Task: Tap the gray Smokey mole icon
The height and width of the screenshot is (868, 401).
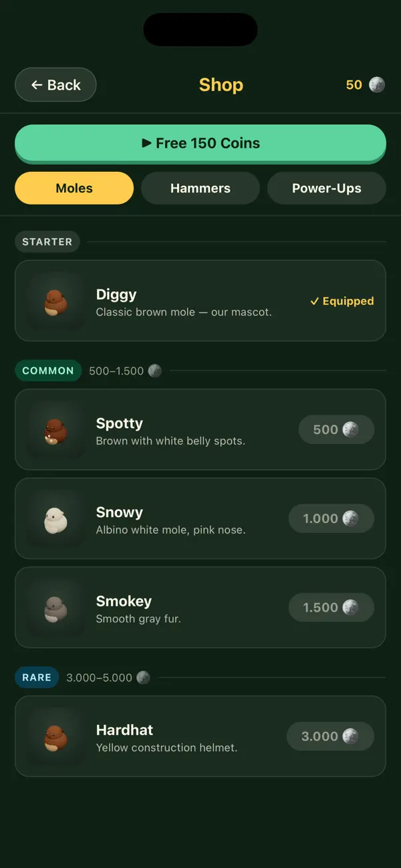Action: 56,608
